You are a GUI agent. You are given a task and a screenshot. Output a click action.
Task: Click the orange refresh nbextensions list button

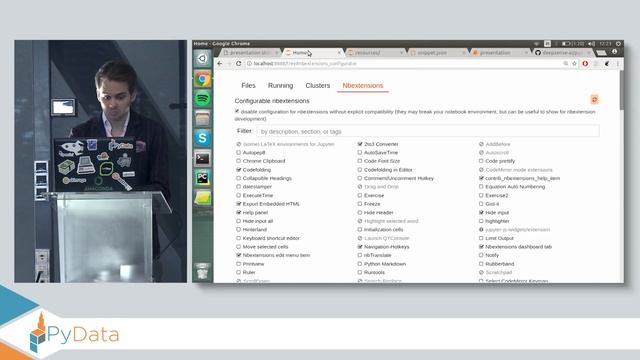point(594,100)
